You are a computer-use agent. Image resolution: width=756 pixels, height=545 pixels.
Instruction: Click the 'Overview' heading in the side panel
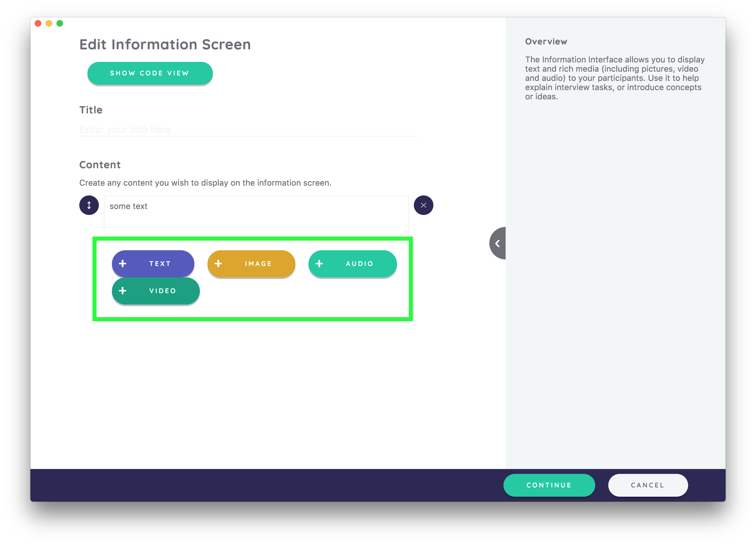click(546, 42)
